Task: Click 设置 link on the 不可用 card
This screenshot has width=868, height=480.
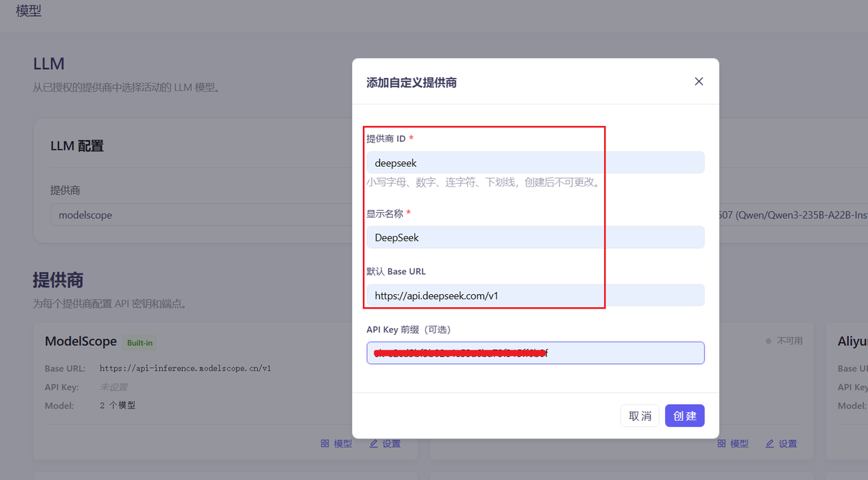Action: tap(788, 443)
